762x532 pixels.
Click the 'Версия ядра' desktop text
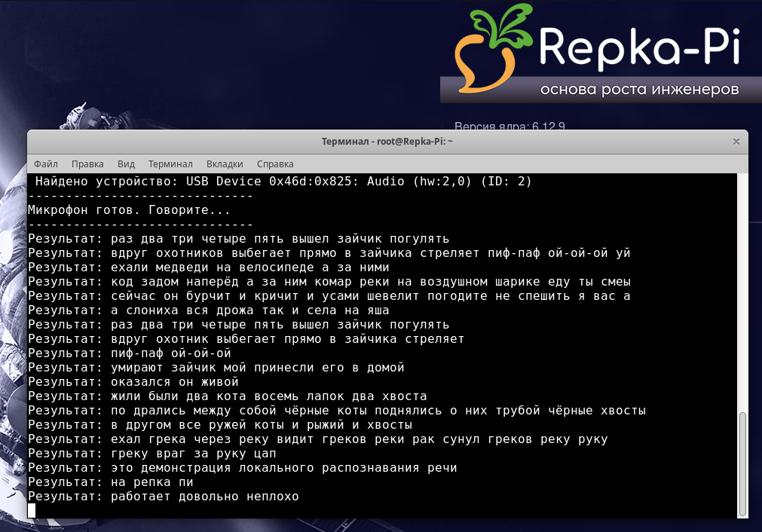point(509,126)
